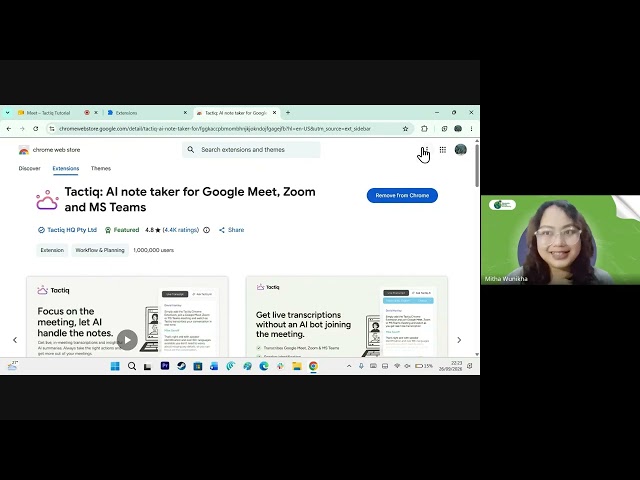Open the Chrome three-dot menu
The image size is (640, 480).
point(471,129)
